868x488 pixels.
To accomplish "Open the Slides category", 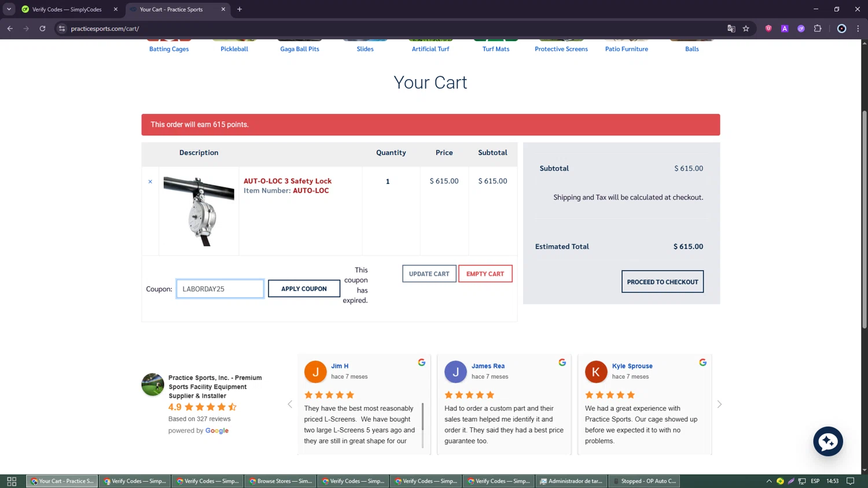I will pos(365,49).
